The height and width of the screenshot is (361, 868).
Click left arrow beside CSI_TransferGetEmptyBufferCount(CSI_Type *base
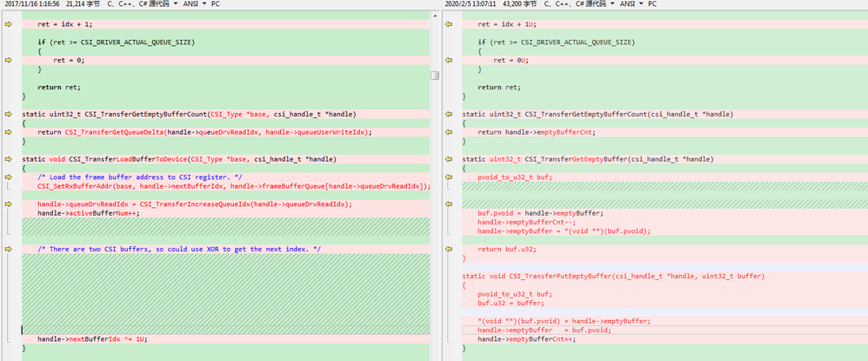pyautogui.click(x=8, y=114)
